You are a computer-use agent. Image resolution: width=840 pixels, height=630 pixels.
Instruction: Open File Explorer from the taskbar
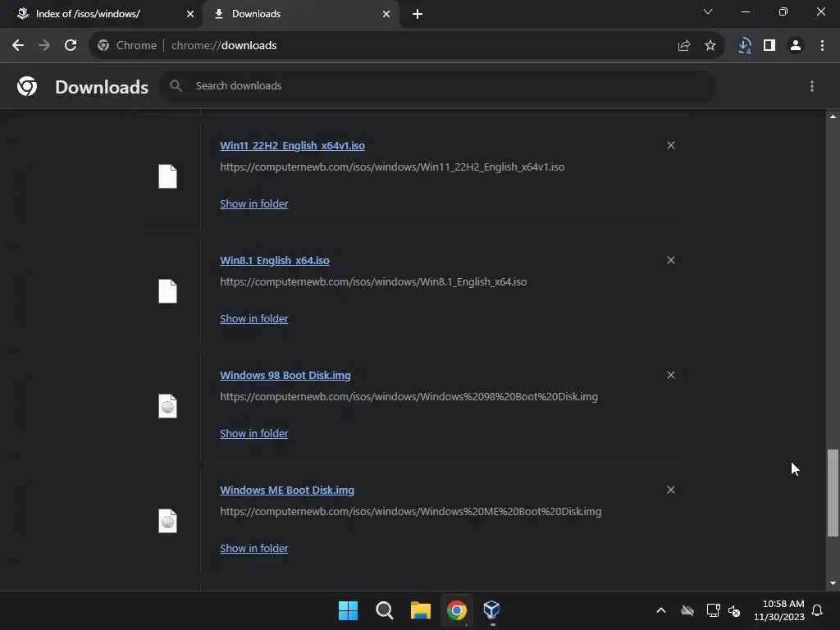[x=421, y=610]
